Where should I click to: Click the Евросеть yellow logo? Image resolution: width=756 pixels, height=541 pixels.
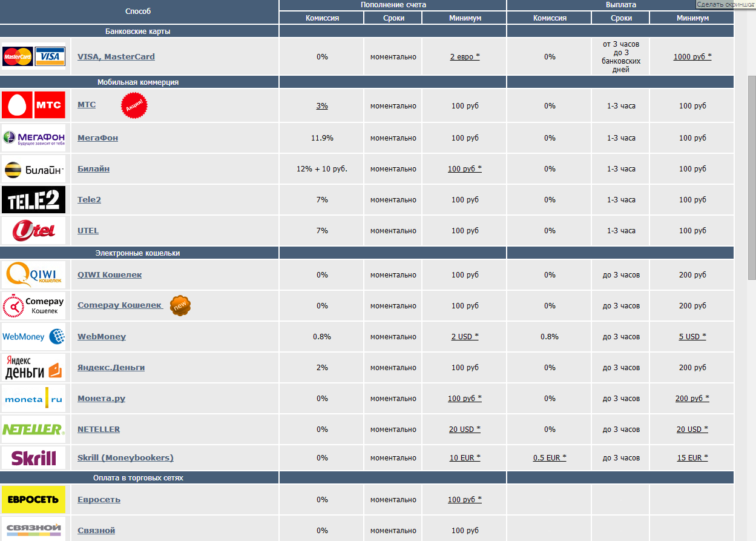33,500
